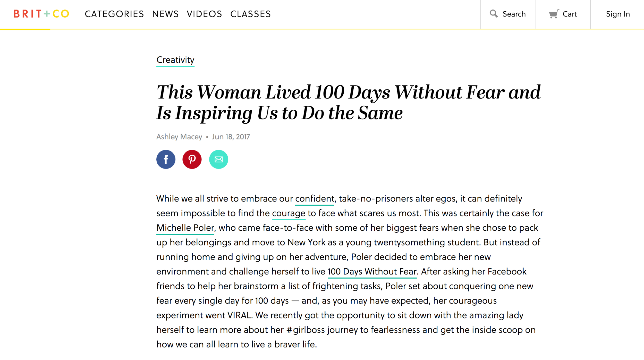Open the Michelle Poler link
644x360 pixels.
(x=185, y=228)
